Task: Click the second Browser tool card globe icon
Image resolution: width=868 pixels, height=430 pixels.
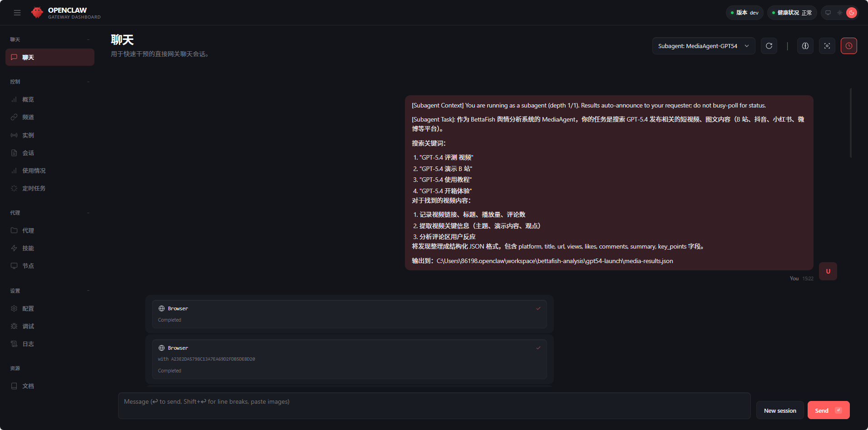Action: (x=162, y=348)
